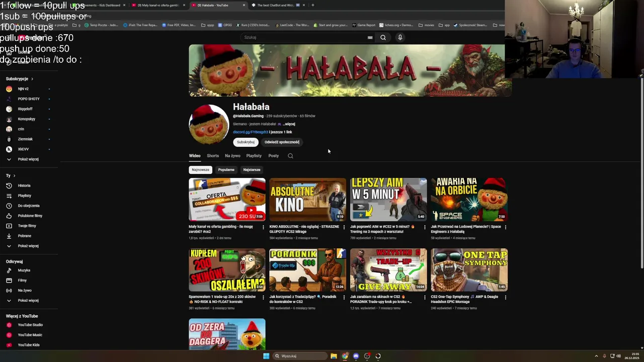Open Chrome from the taskbar
644x362 pixels.
[x=345, y=356]
